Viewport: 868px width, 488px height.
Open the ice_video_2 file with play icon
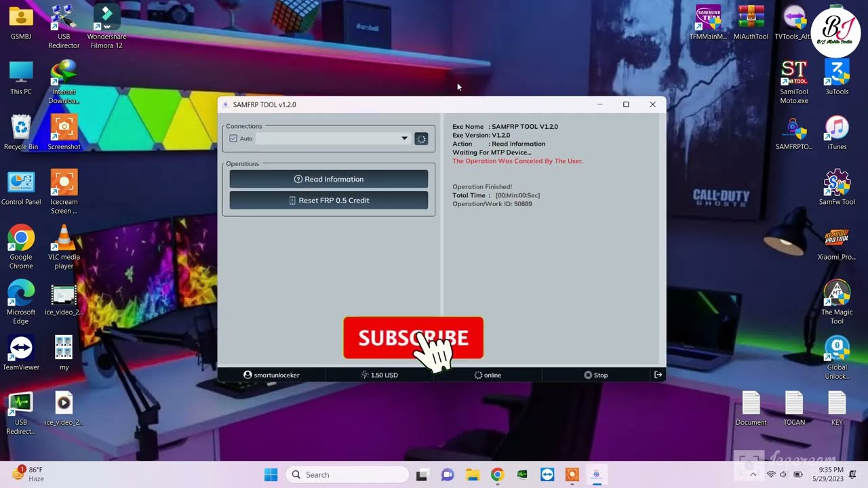click(x=64, y=409)
